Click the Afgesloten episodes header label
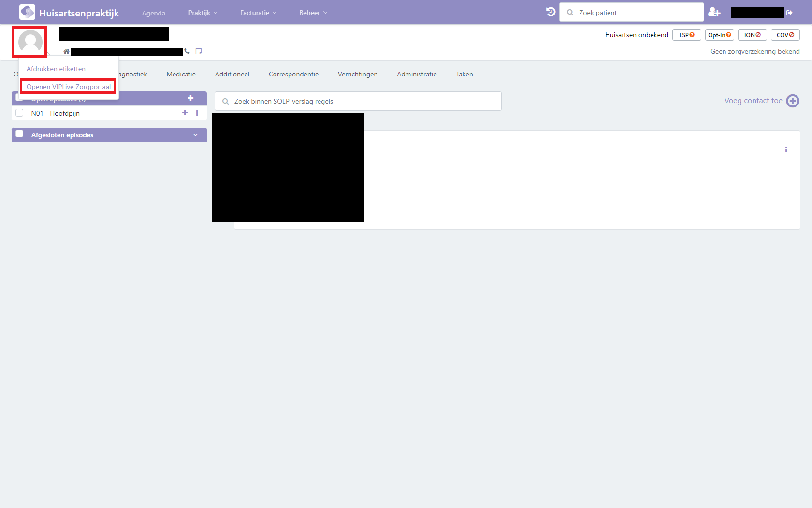Image resolution: width=812 pixels, height=508 pixels. point(62,135)
